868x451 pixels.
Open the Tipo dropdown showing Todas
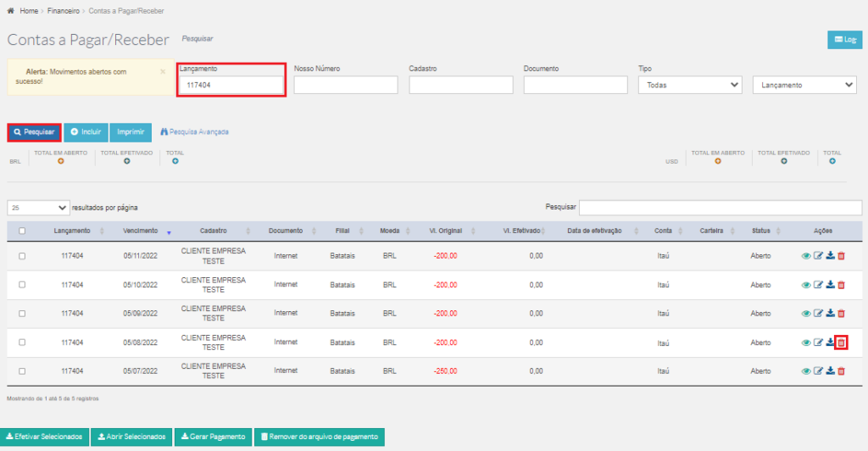pyautogui.click(x=690, y=86)
